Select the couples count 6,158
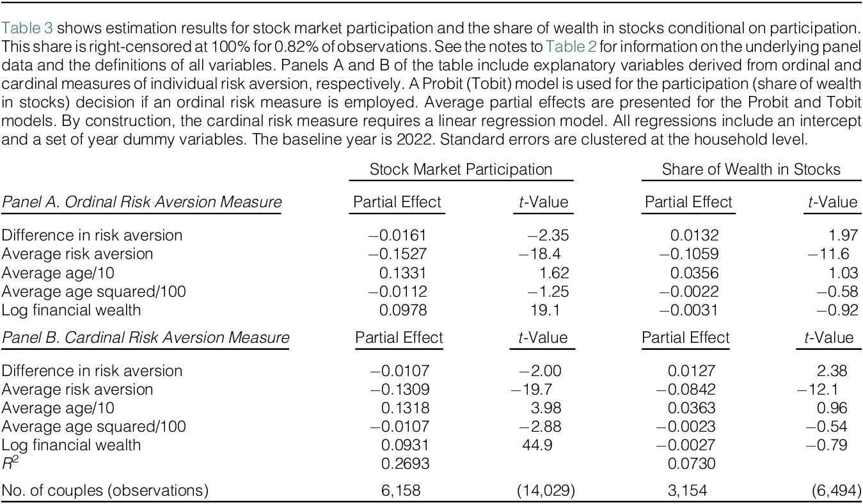The width and height of the screenshot is (863, 504). [404, 491]
